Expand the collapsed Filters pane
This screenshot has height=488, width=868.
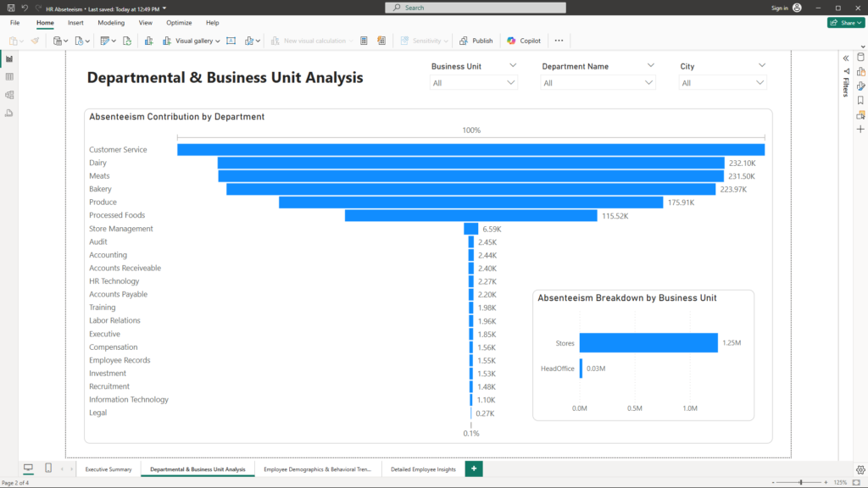(x=845, y=58)
